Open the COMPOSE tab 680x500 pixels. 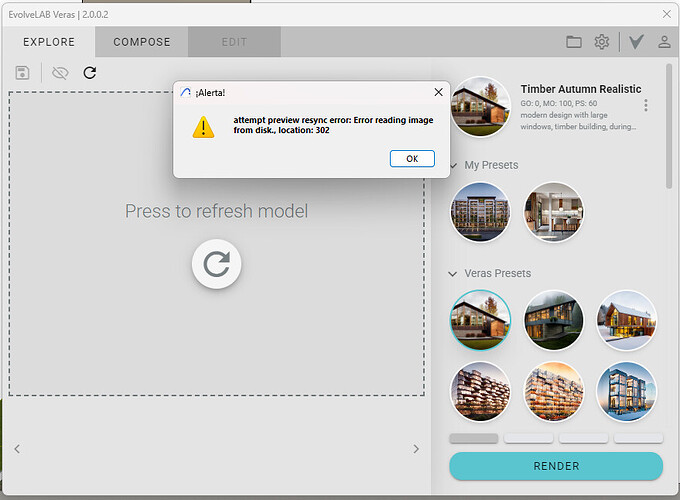(x=142, y=42)
